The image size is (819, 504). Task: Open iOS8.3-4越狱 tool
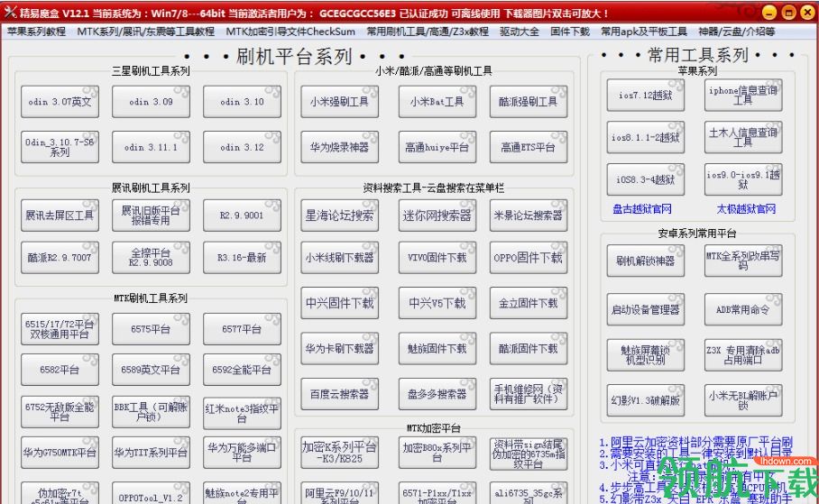[x=646, y=179]
